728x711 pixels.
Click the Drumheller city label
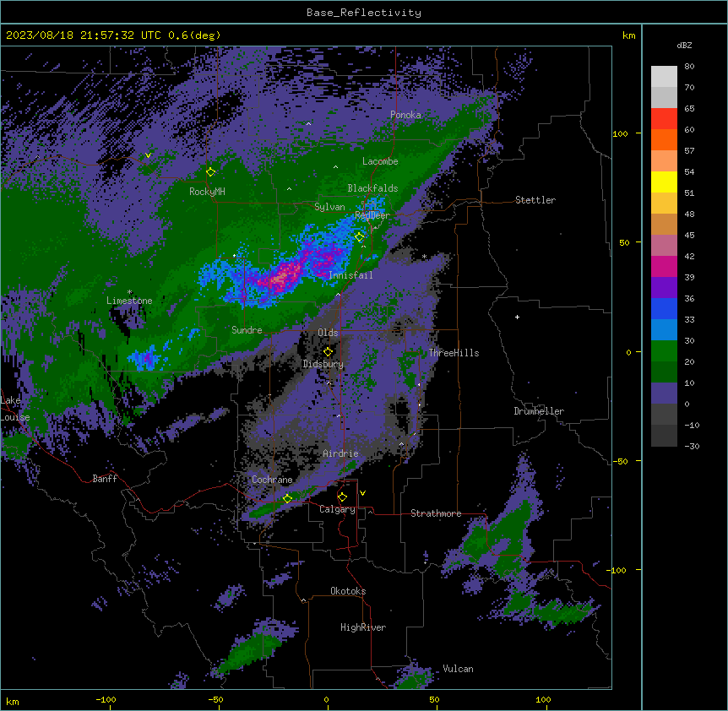[539, 411]
